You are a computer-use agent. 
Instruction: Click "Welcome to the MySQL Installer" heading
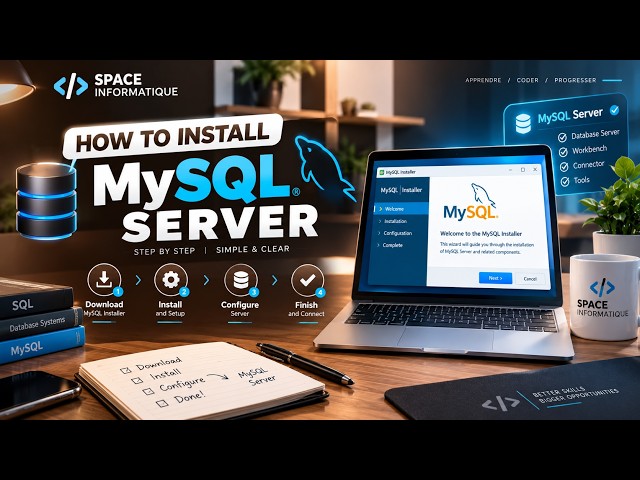pyautogui.click(x=481, y=234)
